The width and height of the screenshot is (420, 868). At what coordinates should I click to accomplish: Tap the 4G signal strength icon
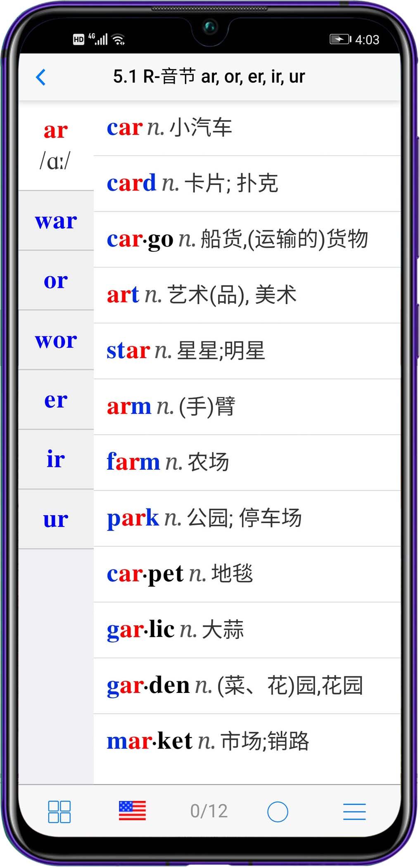98,39
